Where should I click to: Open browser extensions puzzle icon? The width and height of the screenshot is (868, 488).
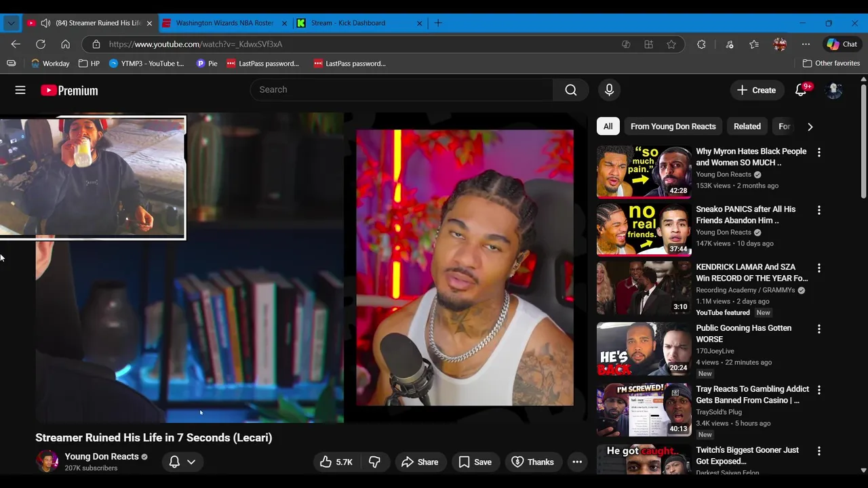pyautogui.click(x=701, y=44)
